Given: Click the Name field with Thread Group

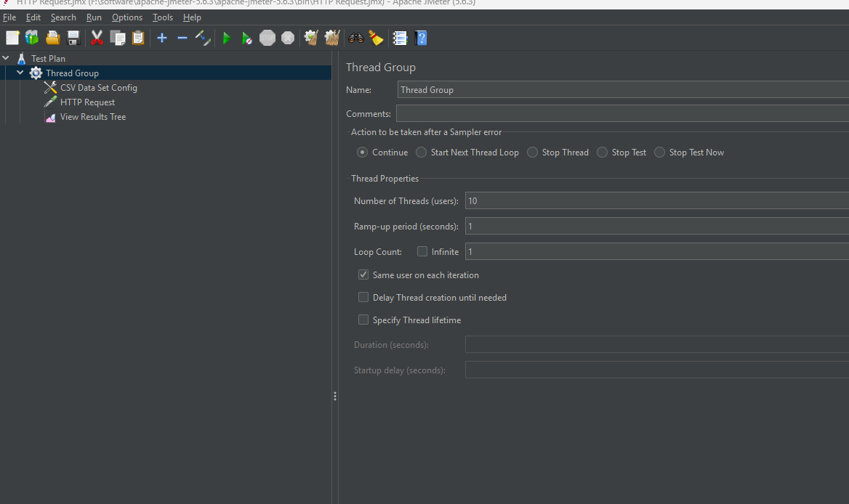Looking at the screenshot, I should coord(623,90).
